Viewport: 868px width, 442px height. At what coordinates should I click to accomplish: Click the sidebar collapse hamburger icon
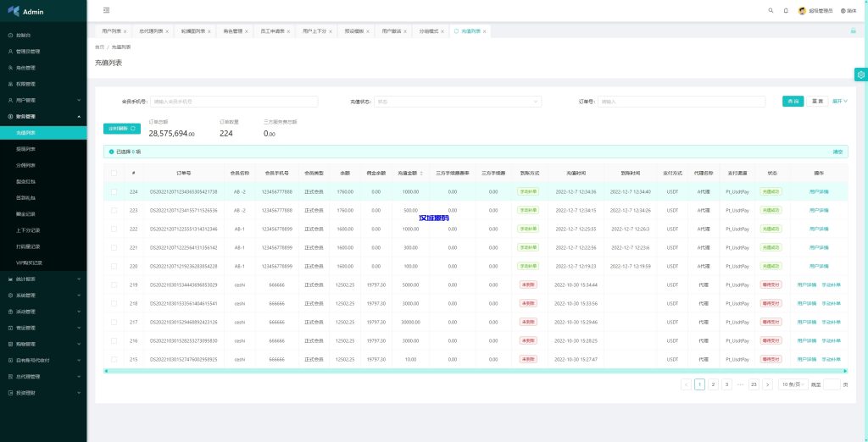click(106, 10)
